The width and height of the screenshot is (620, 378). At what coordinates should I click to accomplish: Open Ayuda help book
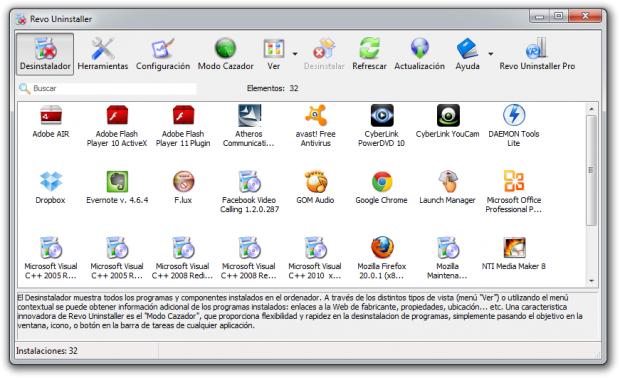pyautogui.click(x=467, y=54)
